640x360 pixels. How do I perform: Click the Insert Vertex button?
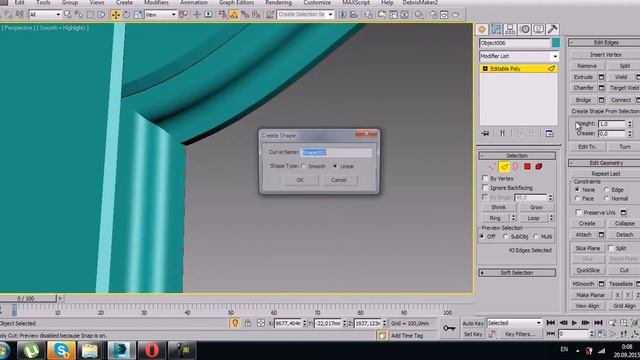point(605,55)
